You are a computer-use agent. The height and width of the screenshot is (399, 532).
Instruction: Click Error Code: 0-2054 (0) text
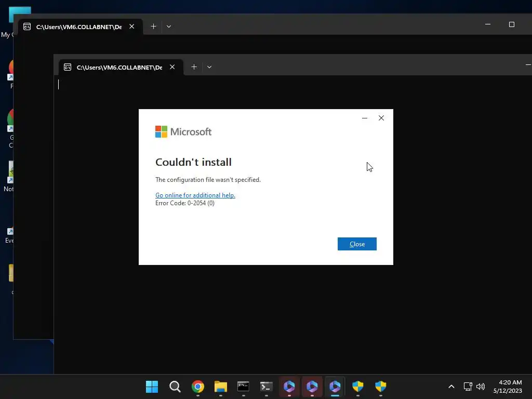pos(185,203)
